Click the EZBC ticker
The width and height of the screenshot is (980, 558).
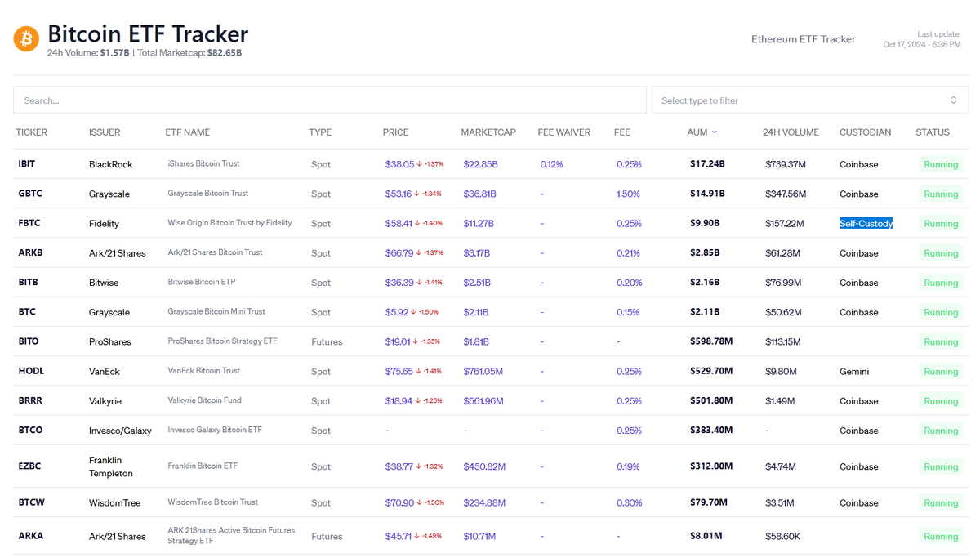[29, 466]
